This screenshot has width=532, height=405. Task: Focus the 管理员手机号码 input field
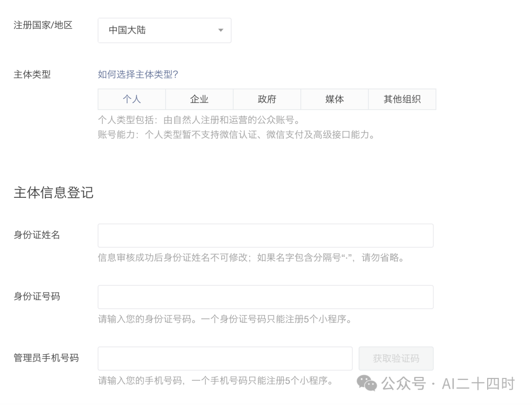(x=225, y=358)
